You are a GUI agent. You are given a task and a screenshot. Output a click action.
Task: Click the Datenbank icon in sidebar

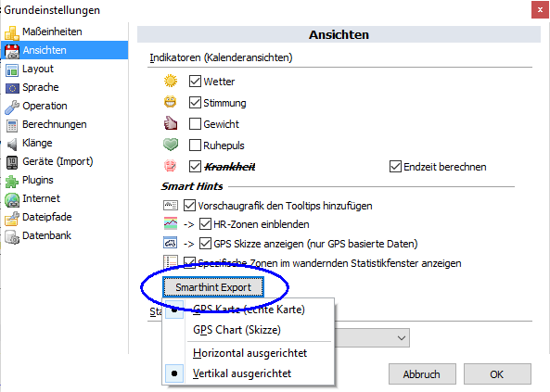click(x=12, y=236)
